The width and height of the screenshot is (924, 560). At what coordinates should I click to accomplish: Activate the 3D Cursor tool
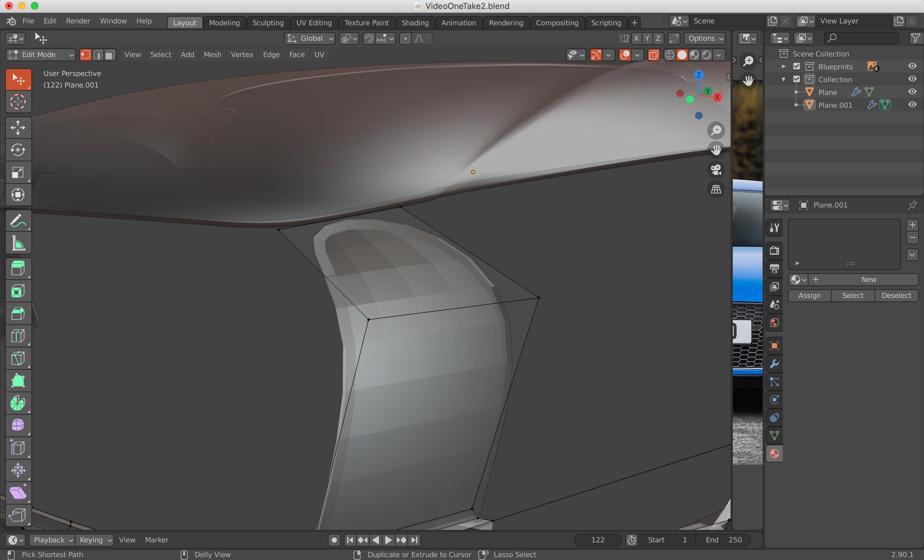click(x=18, y=101)
